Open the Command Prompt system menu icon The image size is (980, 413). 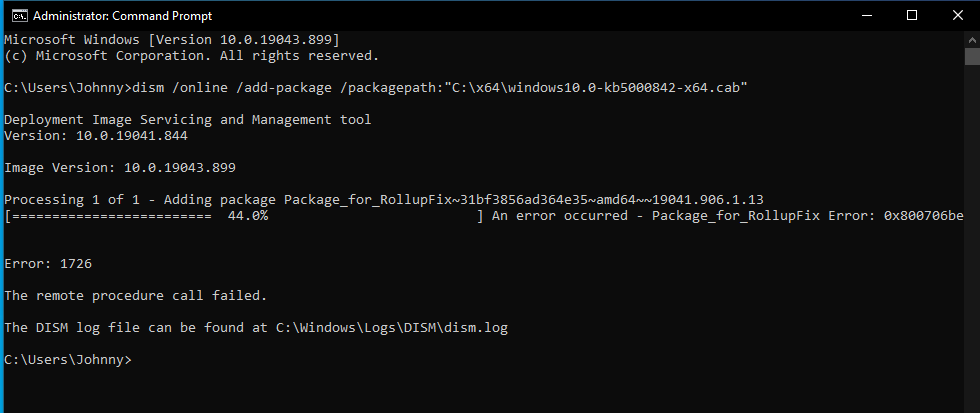point(19,16)
